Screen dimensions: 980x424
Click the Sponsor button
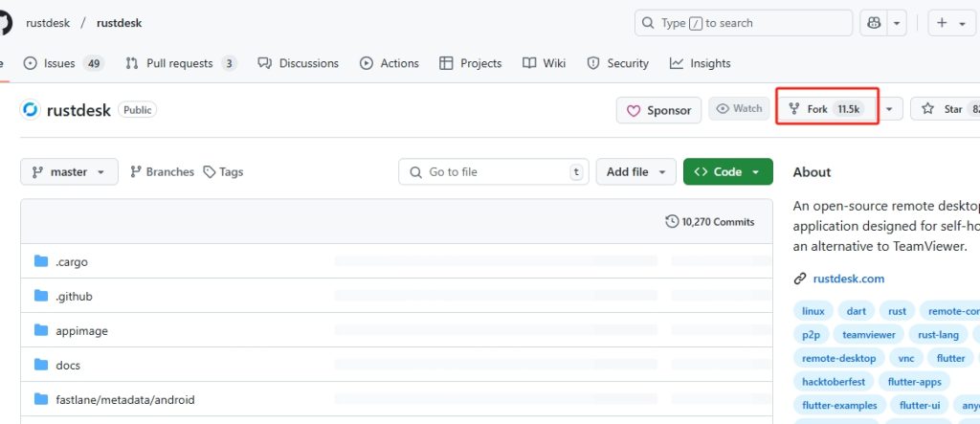pyautogui.click(x=658, y=110)
